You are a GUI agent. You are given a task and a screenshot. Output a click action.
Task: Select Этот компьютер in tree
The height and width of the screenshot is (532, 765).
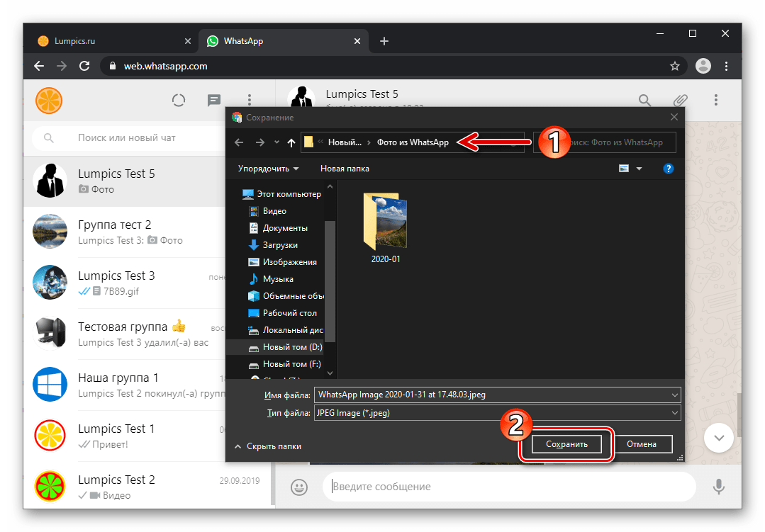tap(281, 194)
